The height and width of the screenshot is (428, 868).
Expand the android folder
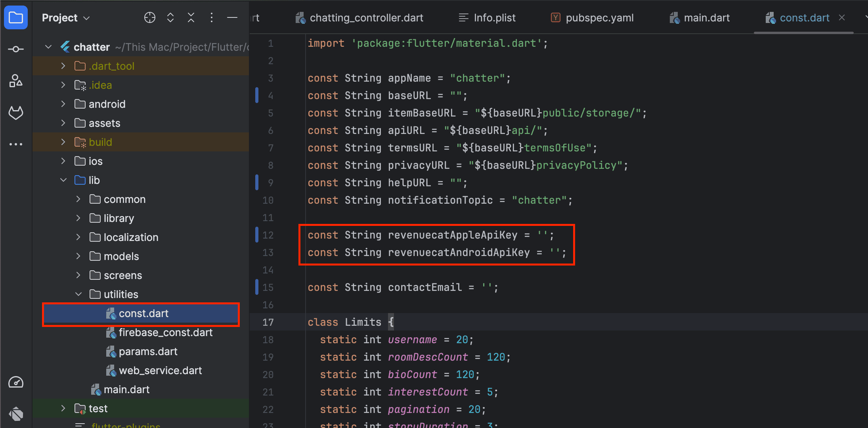tap(63, 104)
